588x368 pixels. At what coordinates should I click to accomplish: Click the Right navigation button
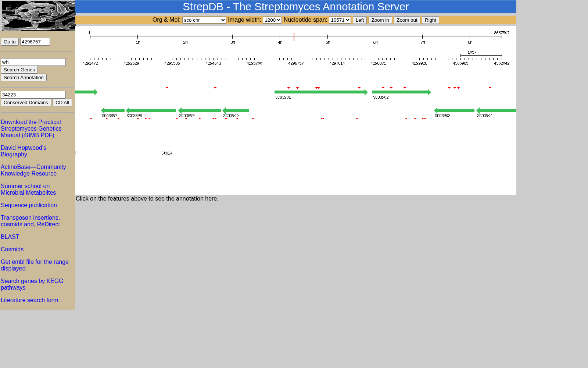pos(430,20)
